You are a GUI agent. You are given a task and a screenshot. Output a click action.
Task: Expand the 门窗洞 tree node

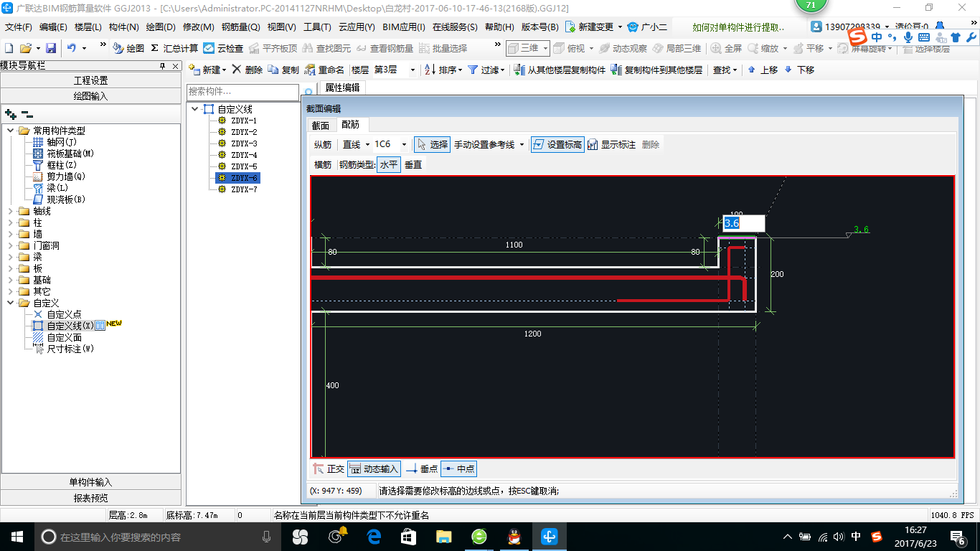[x=11, y=245]
